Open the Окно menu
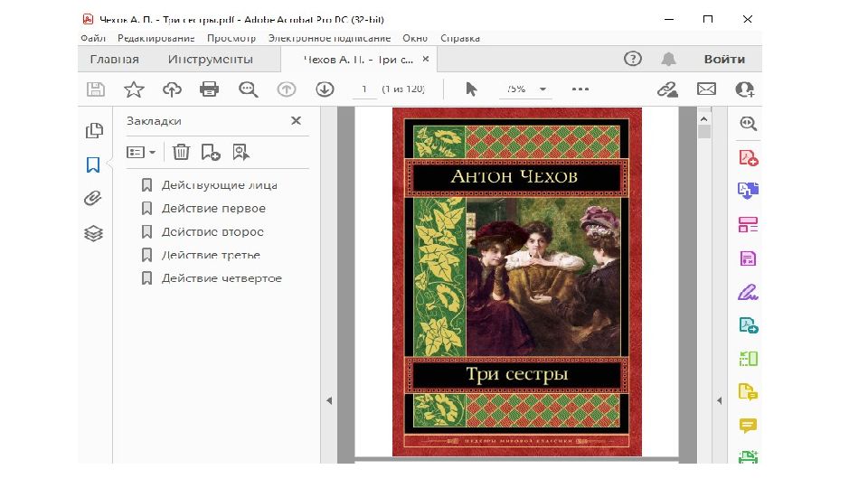The width and height of the screenshot is (868, 488). point(415,38)
